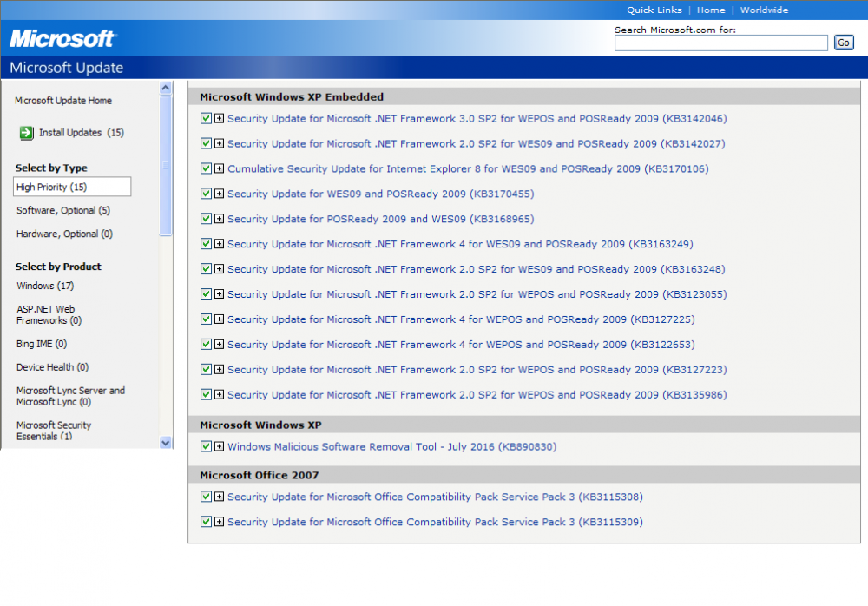Go to Home in the top bar
This screenshot has height=606, width=868.
pyautogui.click(x=711, y=10)
